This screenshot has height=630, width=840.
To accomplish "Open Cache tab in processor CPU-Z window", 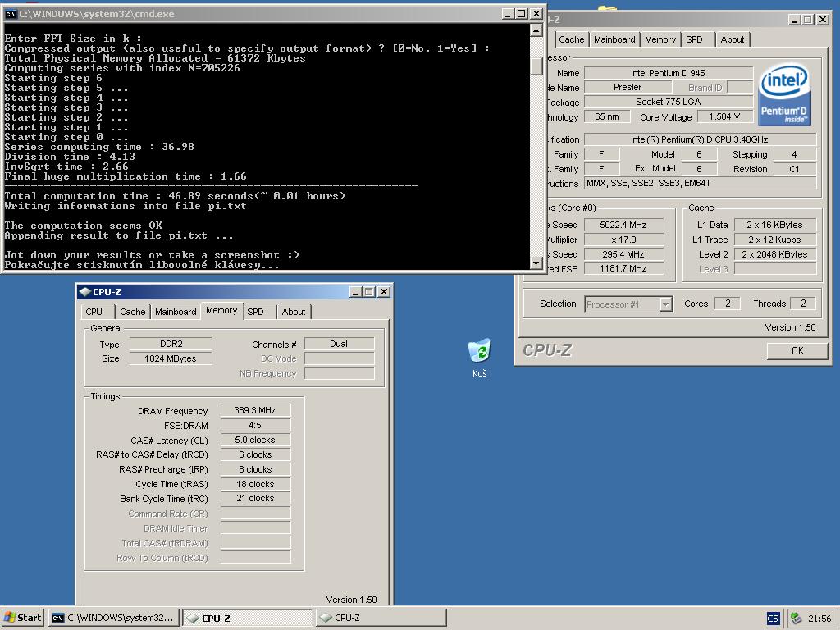I will 571,39.
